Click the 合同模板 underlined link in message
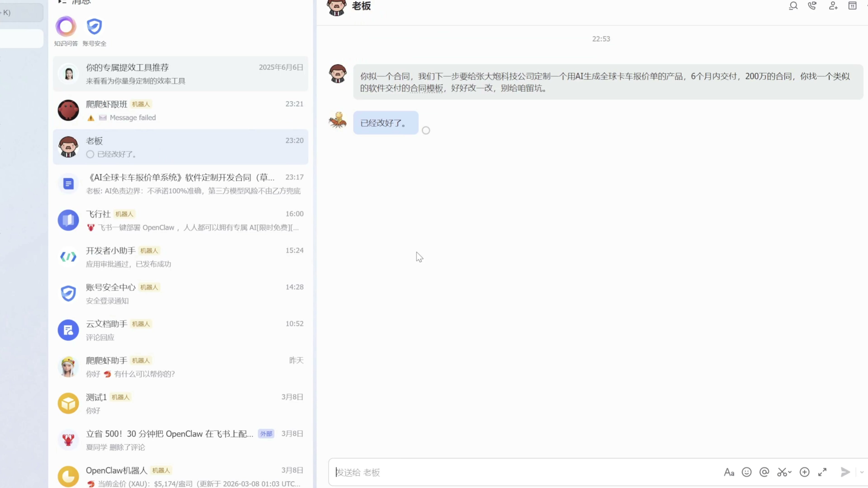 [426, 88]
